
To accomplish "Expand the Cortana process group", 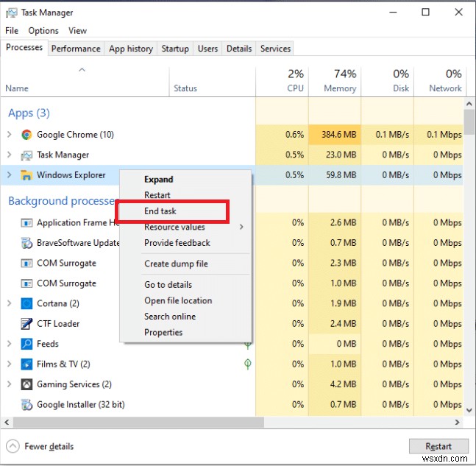I will (9, 303).
